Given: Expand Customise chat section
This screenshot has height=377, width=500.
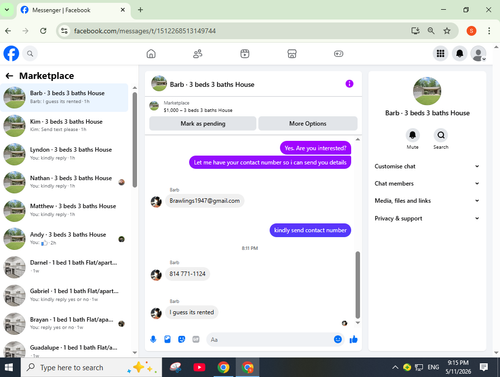Looking at the screenshot, I should [427, 166].
